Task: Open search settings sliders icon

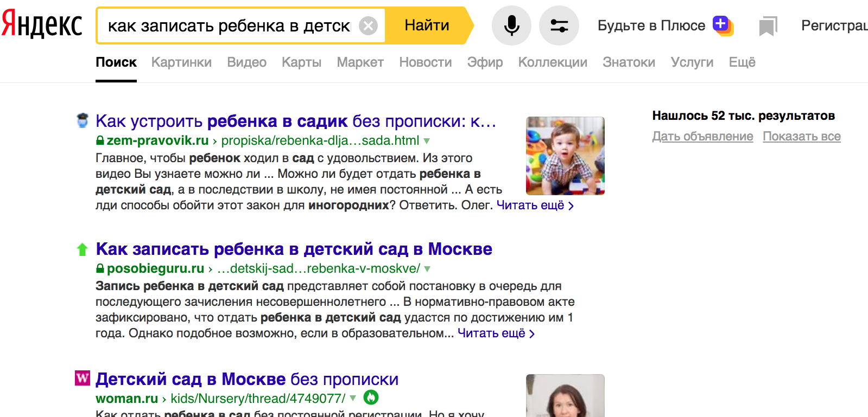Action: 559,25
